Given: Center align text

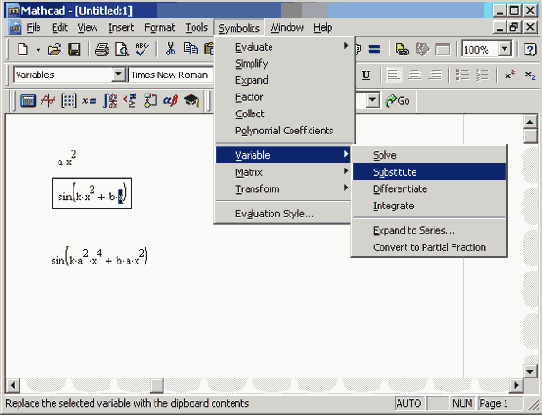Looking at the screenshot, I should tap(415, 75).
